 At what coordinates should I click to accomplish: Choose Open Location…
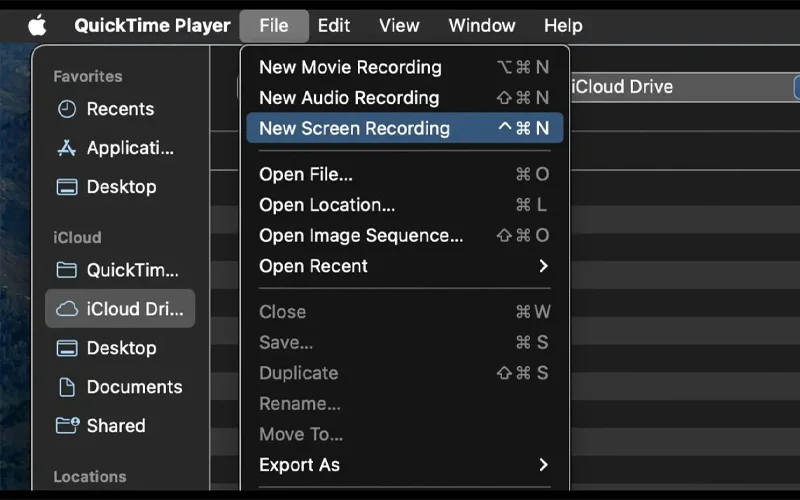405,205
